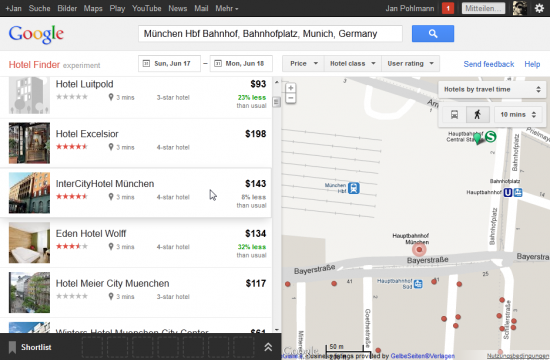
Task: Open the Help link
Action: coord(532,64)
